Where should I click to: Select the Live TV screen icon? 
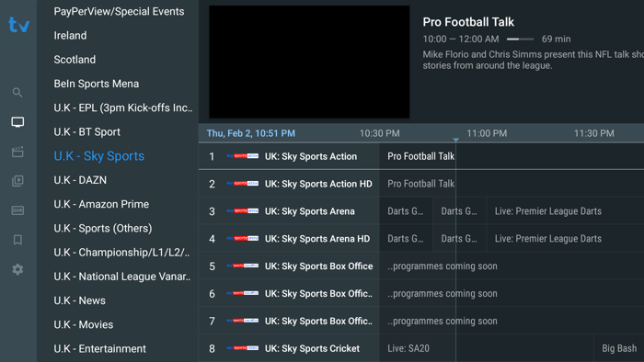[x=17, y=122]
